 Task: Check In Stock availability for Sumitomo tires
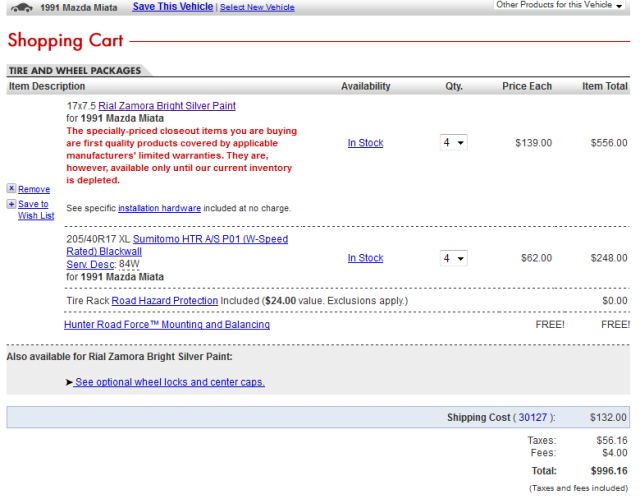(x=365, y=258)
